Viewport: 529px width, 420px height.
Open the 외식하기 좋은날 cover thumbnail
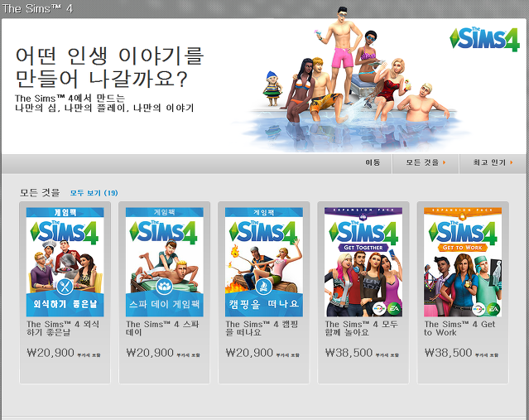pos(65,262)
